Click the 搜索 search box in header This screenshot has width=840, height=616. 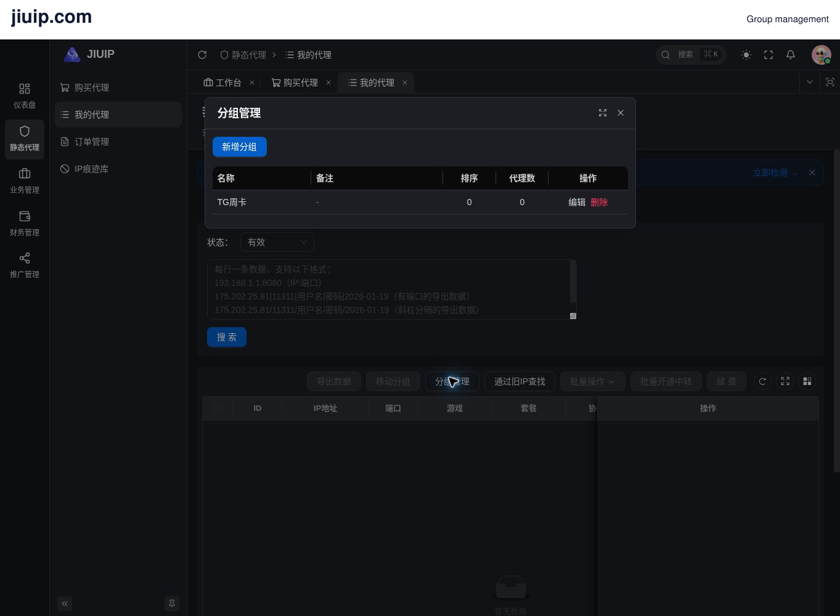click(x=691, y=55)
